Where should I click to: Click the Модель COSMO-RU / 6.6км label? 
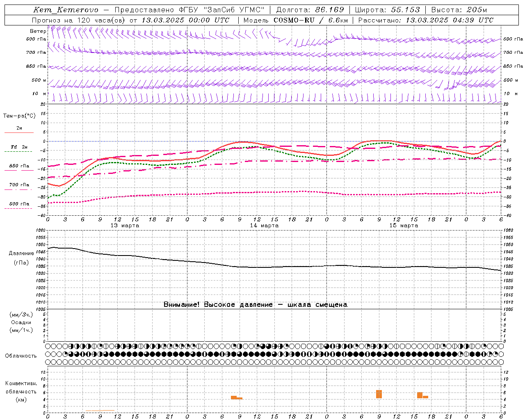pyautogui.click(x=296, y=20)
